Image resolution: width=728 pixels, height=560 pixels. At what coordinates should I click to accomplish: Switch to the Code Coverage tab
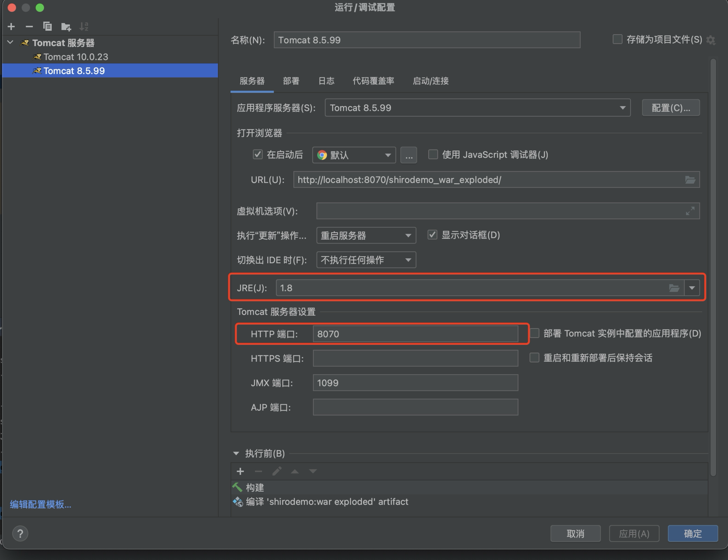(x=373, y=81)
